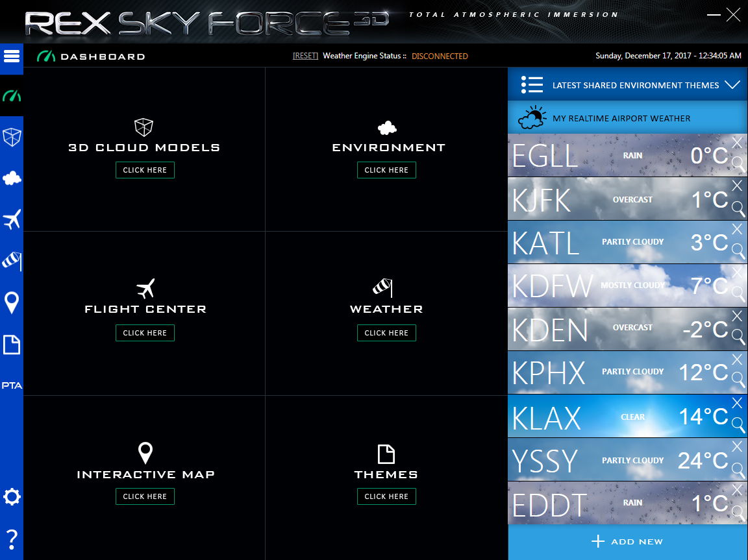
Task: Remove KPHX airport with its X
Action: 737,359
